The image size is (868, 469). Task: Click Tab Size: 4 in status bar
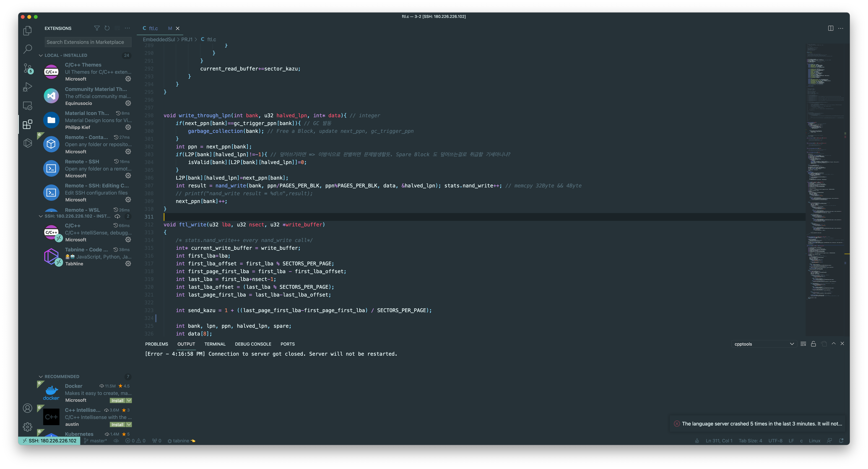[x=750, y=441]
